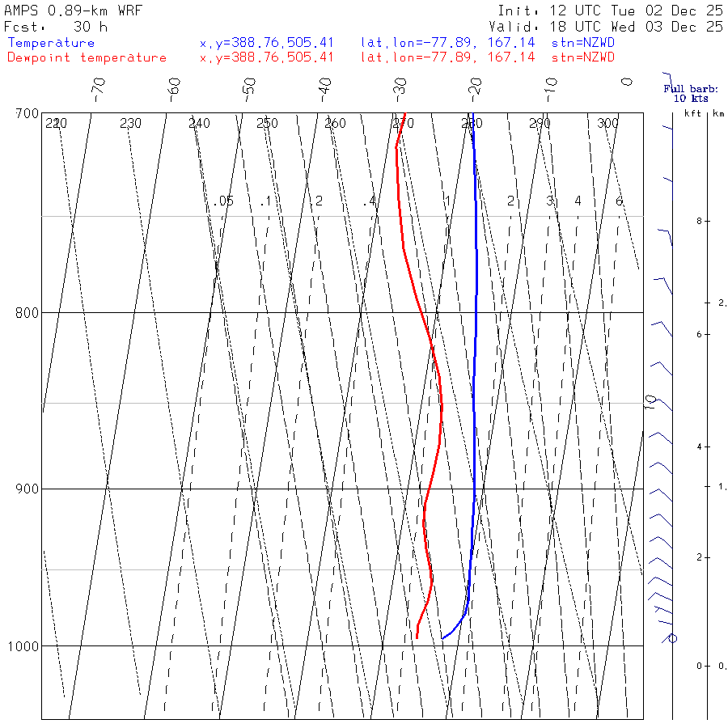Click the "-40" temperature axis label
This screenshot has width=728, height=728.
click(325, 90)
